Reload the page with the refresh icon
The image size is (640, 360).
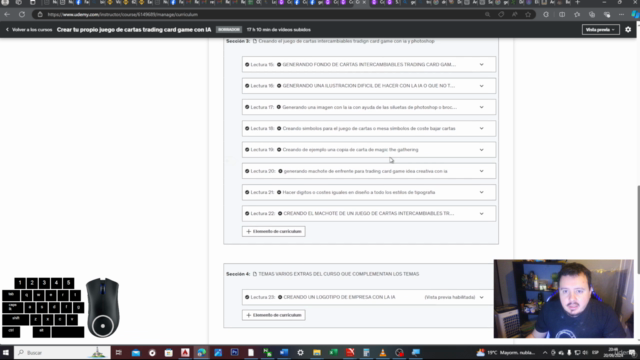point(22,15)
